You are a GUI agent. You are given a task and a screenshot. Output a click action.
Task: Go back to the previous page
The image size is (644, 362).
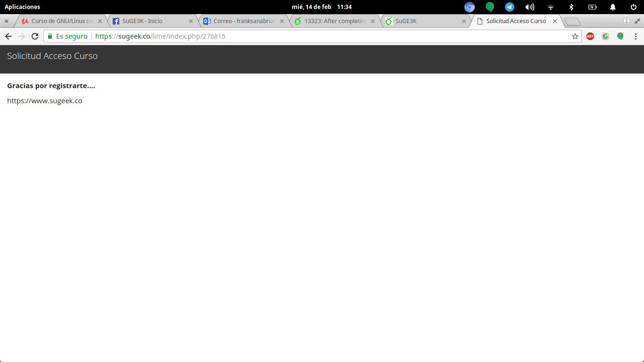click(x=8, y=36)
